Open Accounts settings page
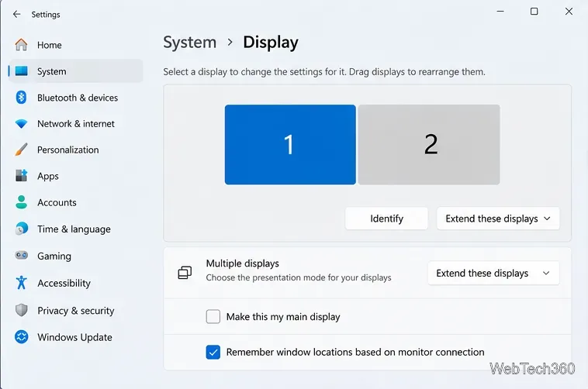The height and width of the screenshot is (389, 588). coord(57,202)
